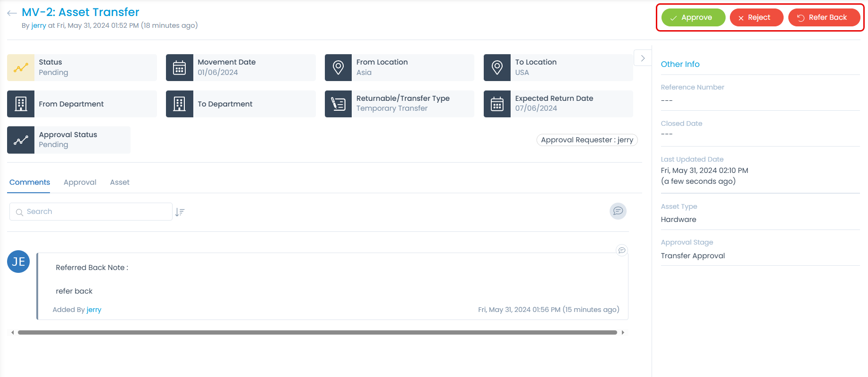
Task: Click the JE user avatar
Action: (x=18, y=262)
